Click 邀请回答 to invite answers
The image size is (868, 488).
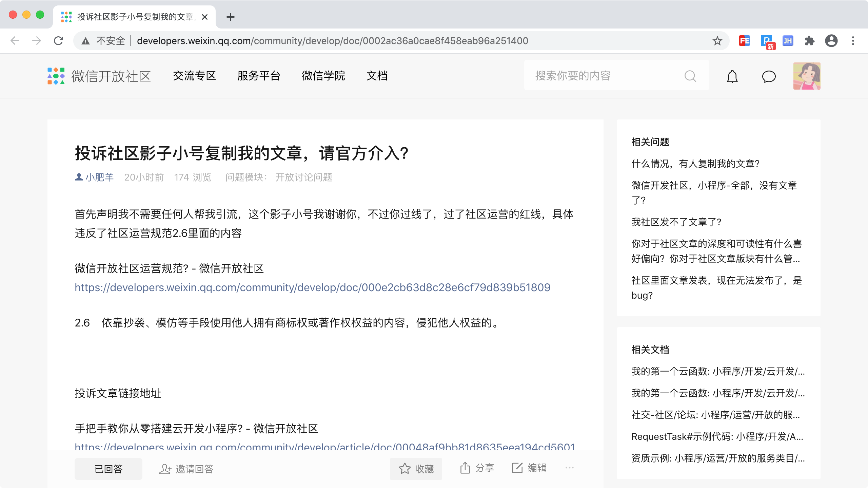186,469
